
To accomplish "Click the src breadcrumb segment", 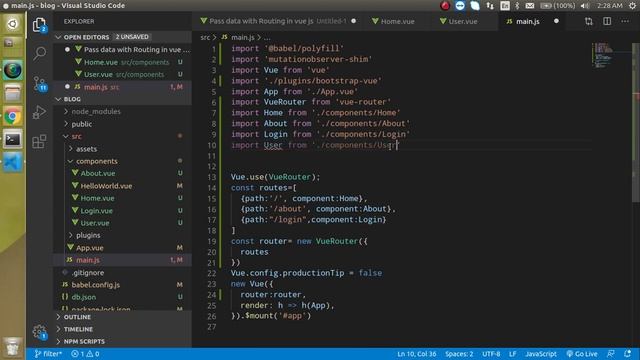I will (x=205, y=38).
